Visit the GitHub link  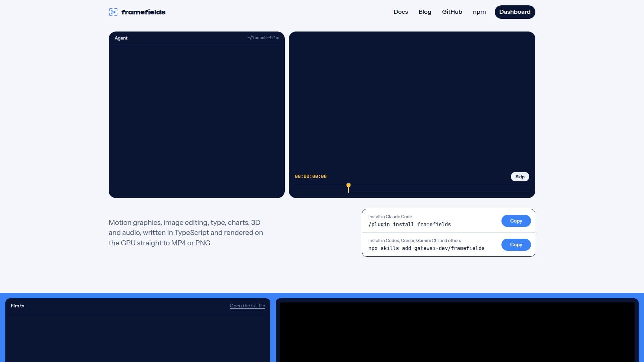(452, 12)
